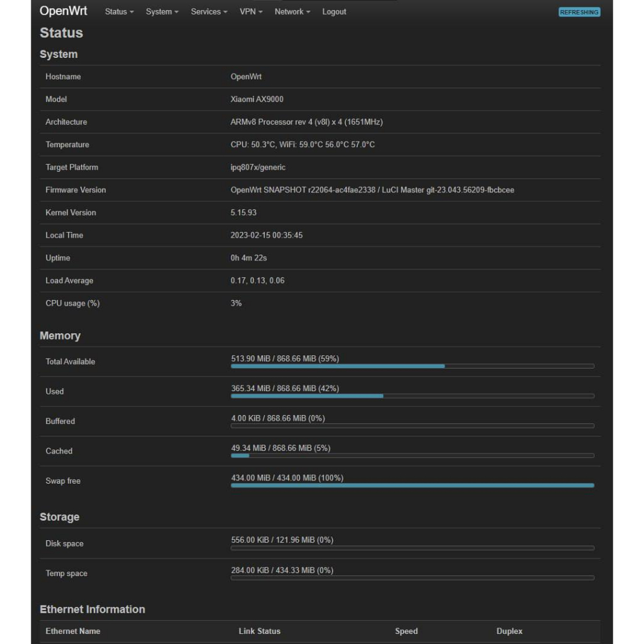Click the Speed column header
This screenshot has width=644, height=644.
point(406,631)
